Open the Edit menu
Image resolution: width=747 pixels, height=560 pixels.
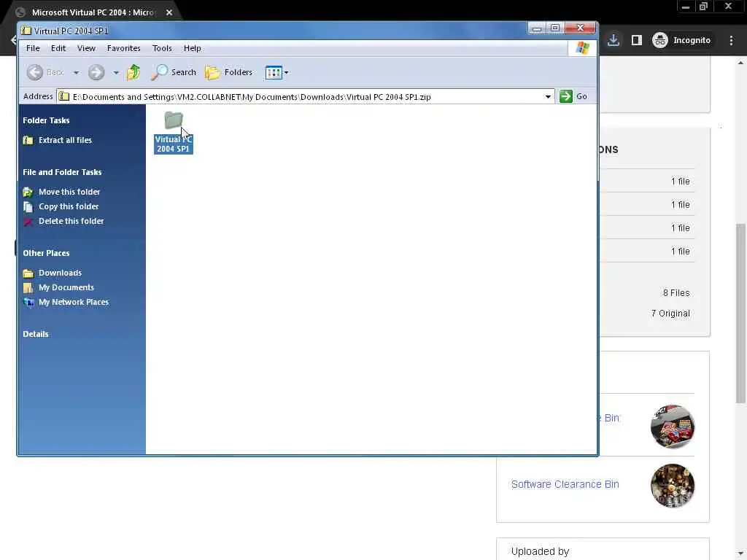(x=58, y=48)
